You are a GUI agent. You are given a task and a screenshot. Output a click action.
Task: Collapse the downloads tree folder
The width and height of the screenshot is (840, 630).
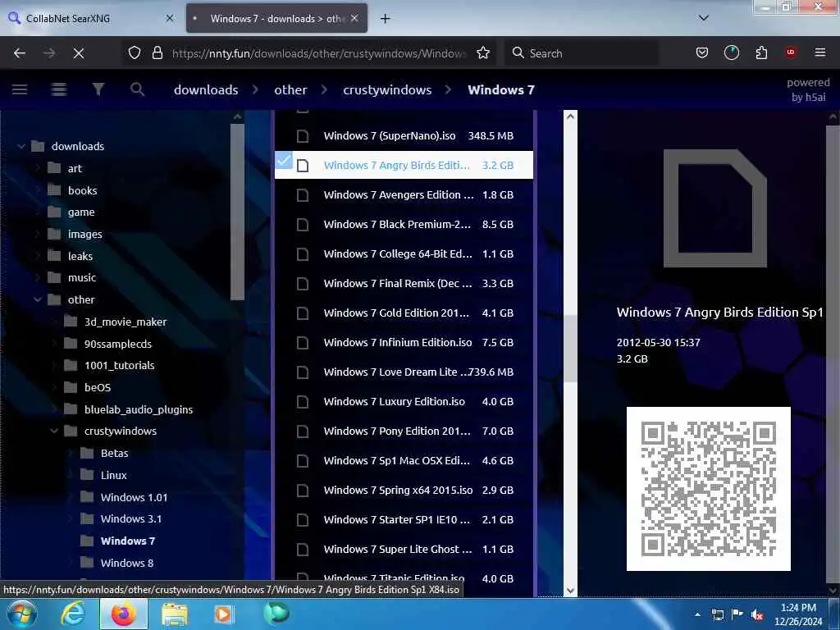21,146
